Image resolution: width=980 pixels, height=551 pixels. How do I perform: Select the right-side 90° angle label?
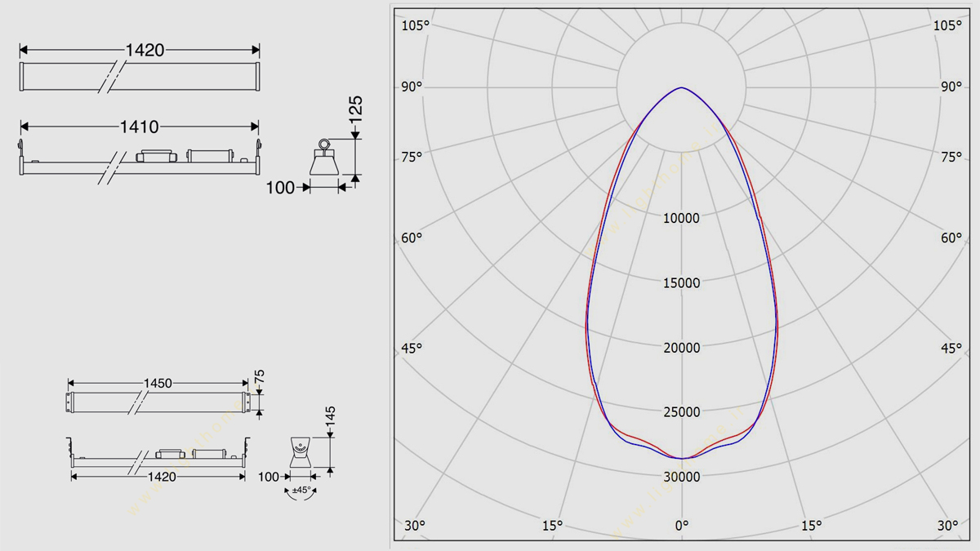(951, 87)
